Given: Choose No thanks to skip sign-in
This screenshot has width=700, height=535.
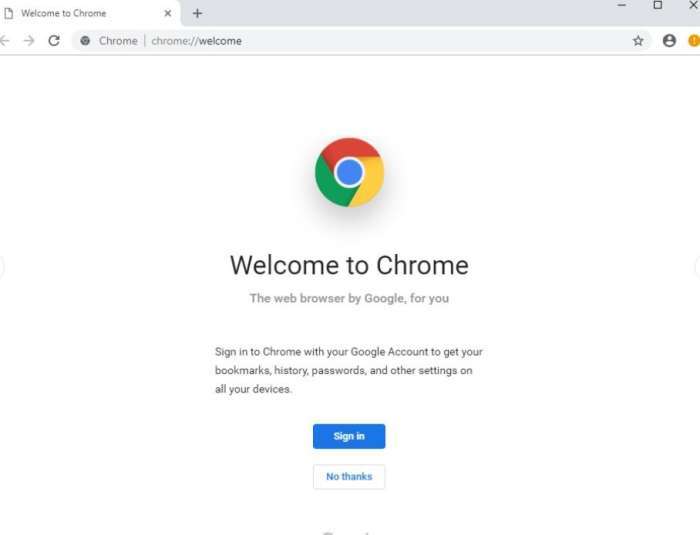Looking at the screenshot, I should 349,477.
